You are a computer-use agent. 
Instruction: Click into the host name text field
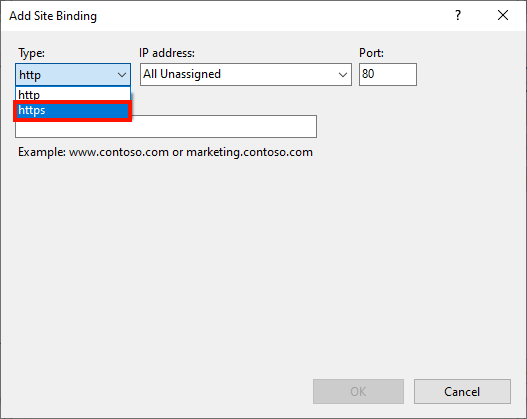(x=166, y=127)
